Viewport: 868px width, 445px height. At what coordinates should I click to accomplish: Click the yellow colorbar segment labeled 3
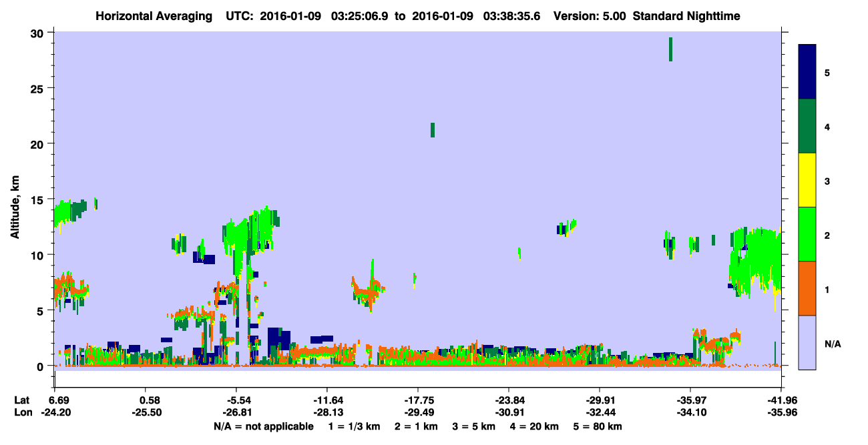point(807,180)
